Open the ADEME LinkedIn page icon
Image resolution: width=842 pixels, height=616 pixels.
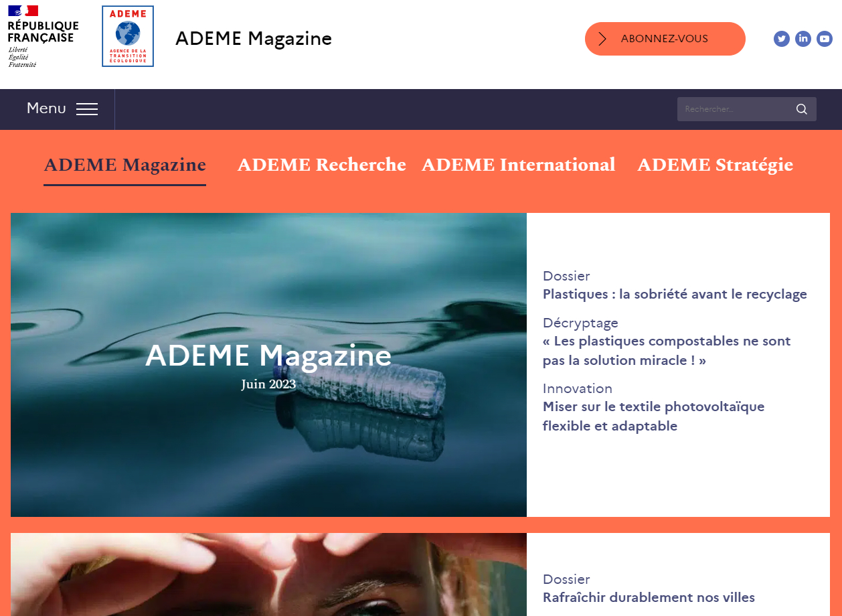point(803,39)
